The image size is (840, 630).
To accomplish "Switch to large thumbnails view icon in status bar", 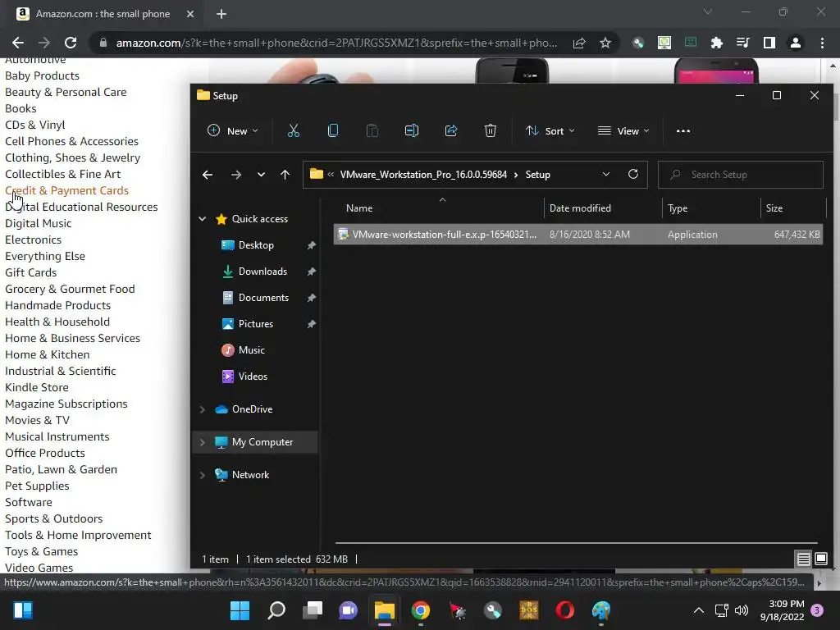I will 820,559.
